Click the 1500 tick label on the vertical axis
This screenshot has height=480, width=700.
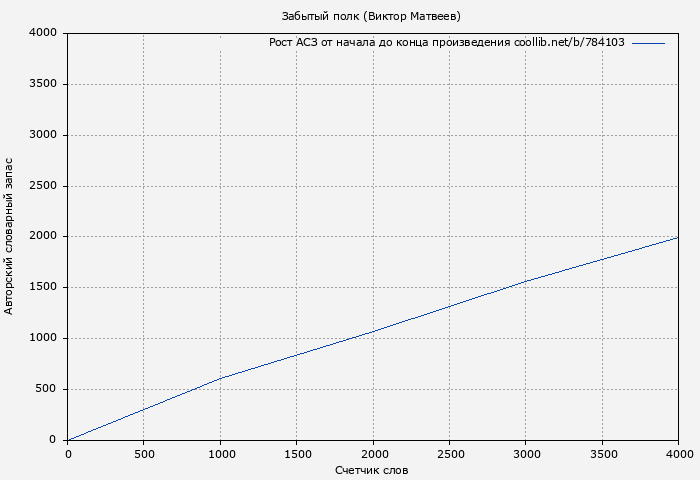(x=42, y=288)
